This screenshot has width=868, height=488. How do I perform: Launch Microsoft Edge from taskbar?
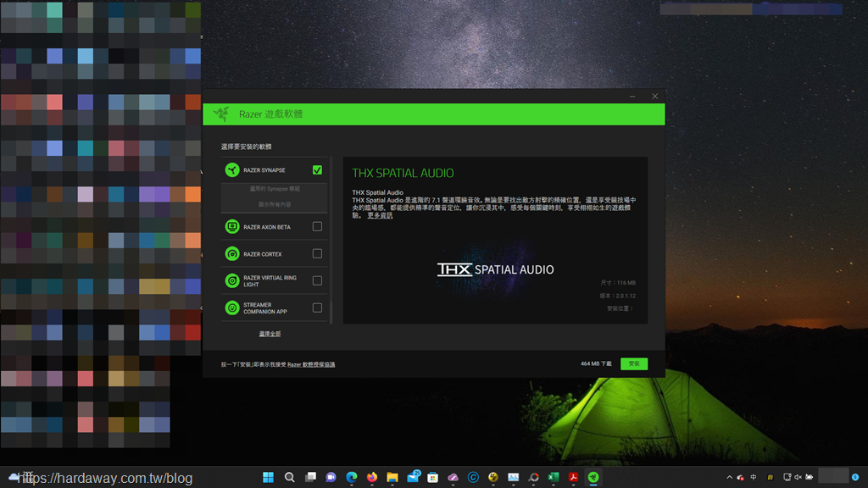352,477
